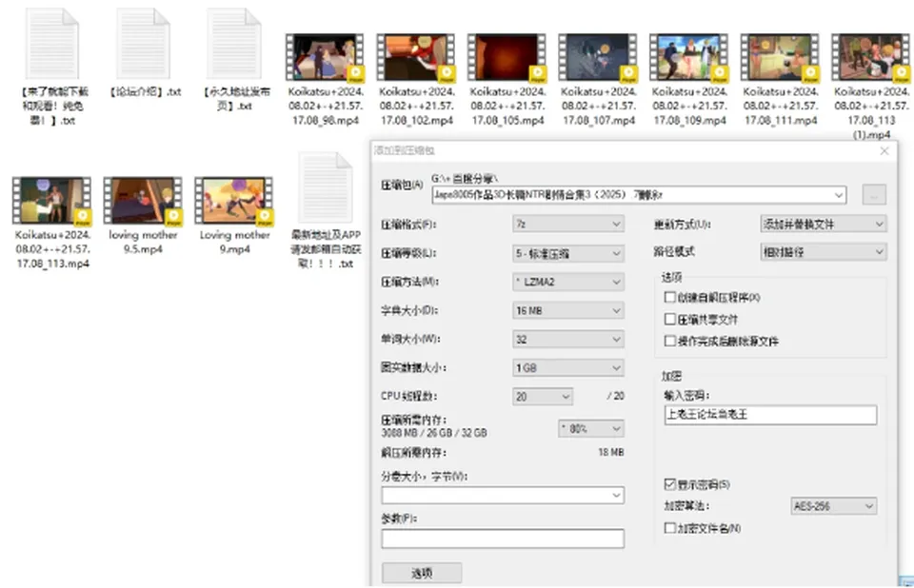
Task: Select video file ending 17.08_102.mp4
Action: [x=416, y=57]
